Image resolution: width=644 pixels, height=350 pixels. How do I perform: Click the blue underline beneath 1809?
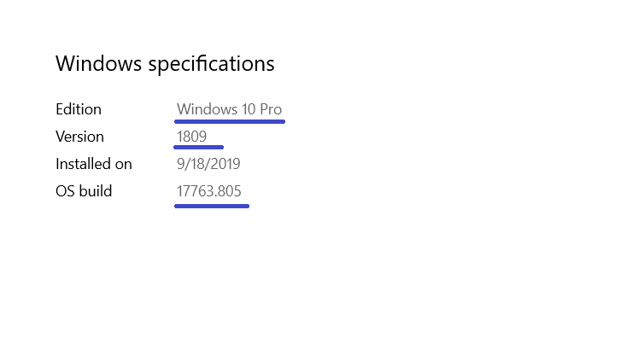click(199, 148)
